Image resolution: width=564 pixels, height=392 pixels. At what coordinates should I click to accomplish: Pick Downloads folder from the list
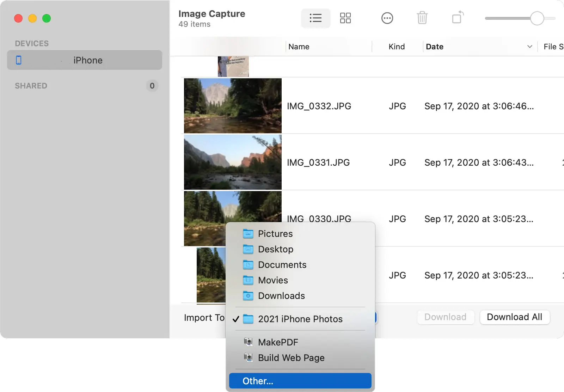tap(300, 296)
